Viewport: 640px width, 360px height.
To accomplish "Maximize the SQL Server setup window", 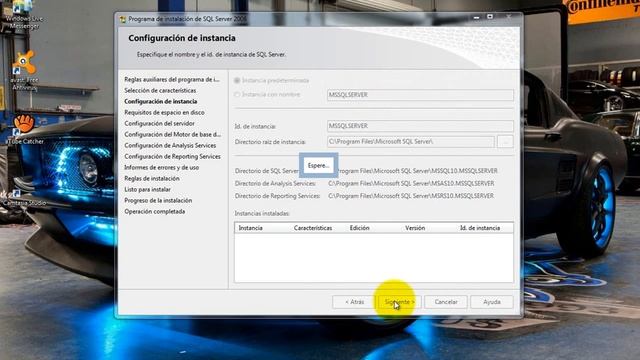I will (x=490, y=17).
